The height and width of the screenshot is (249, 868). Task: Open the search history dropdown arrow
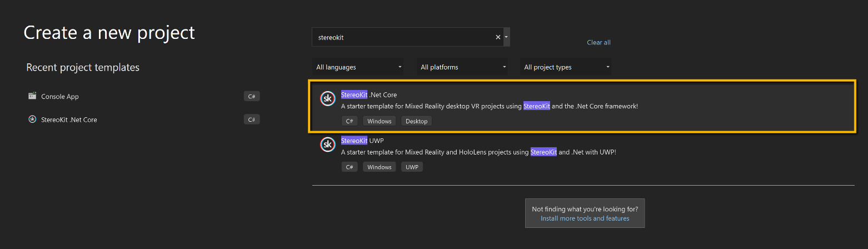coord(506,37)
